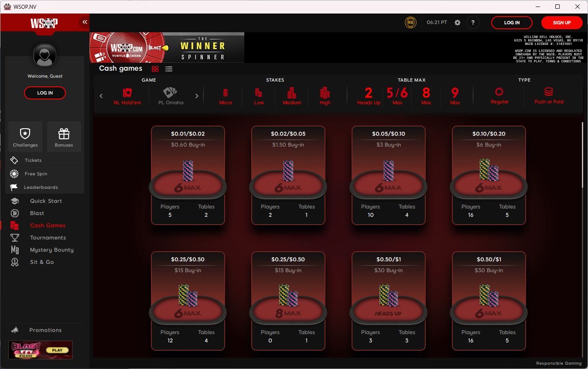Open Tickets in the sidebar
The image size is (588, 369).
click(45, 161)
